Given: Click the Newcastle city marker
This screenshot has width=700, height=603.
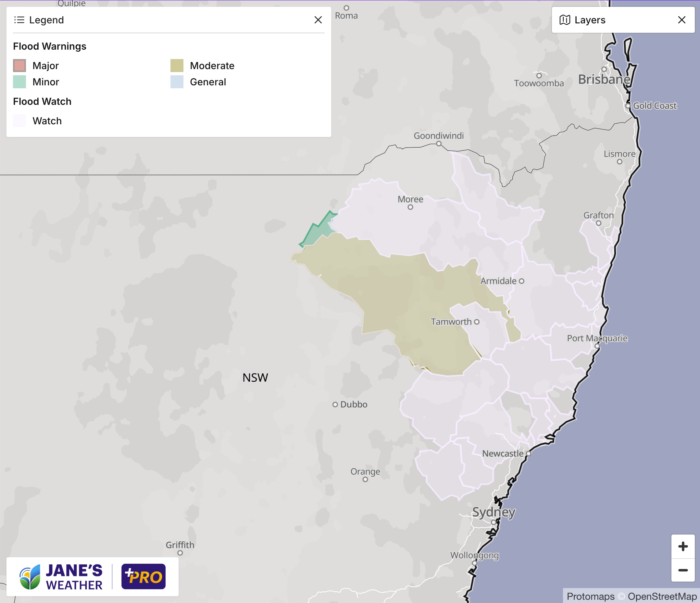Looking at the screenshot, I should click(529, 453).
